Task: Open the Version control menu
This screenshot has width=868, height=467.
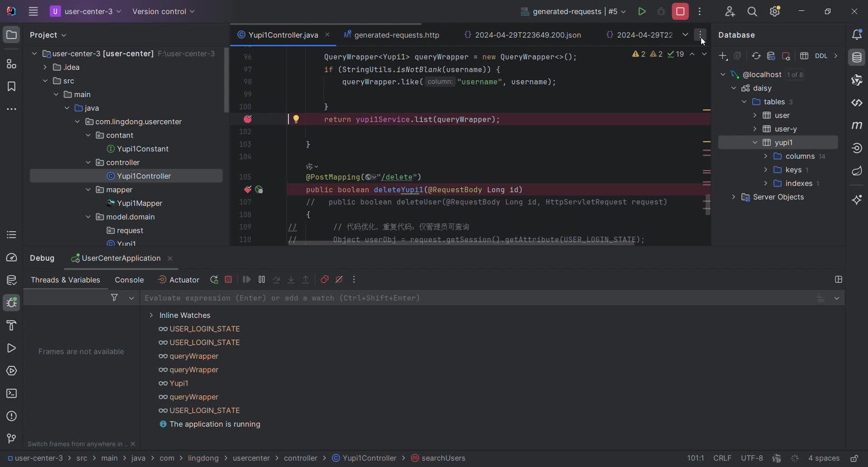Action: 163,12
